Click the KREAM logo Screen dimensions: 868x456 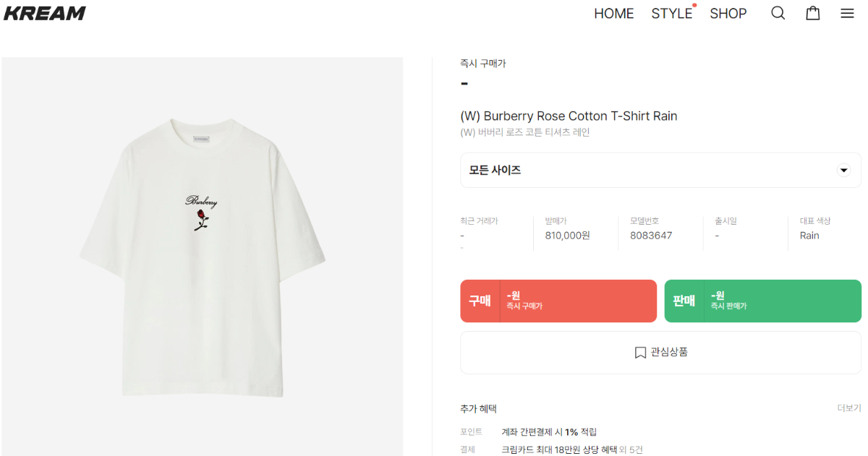pyautogui.click(x=45, y=13)
